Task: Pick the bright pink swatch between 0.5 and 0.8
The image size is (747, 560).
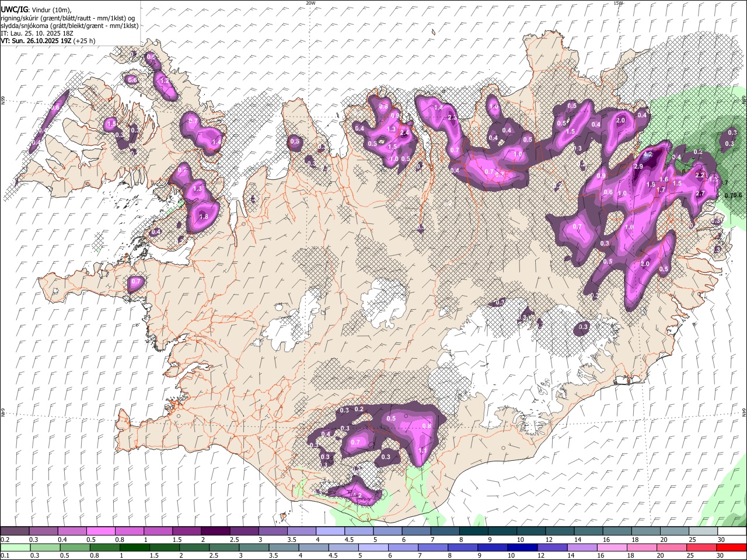Action: point(100,531)
